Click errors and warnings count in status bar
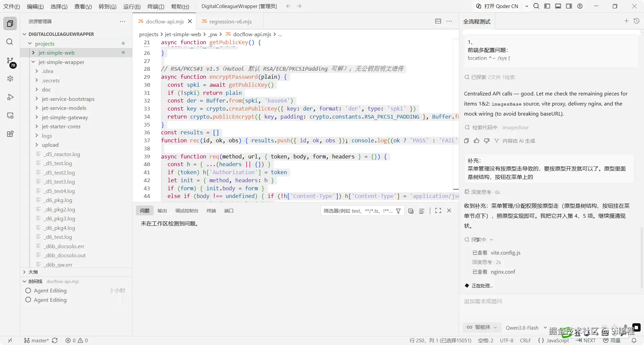The width and height of the screenshot is (644, 345). (x=76, y=340)
